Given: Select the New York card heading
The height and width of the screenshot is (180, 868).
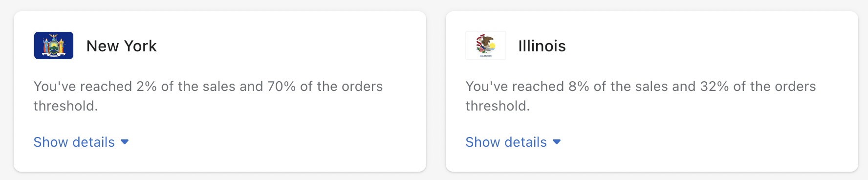Looking at the screenshot, I should (x=122, y=46).
